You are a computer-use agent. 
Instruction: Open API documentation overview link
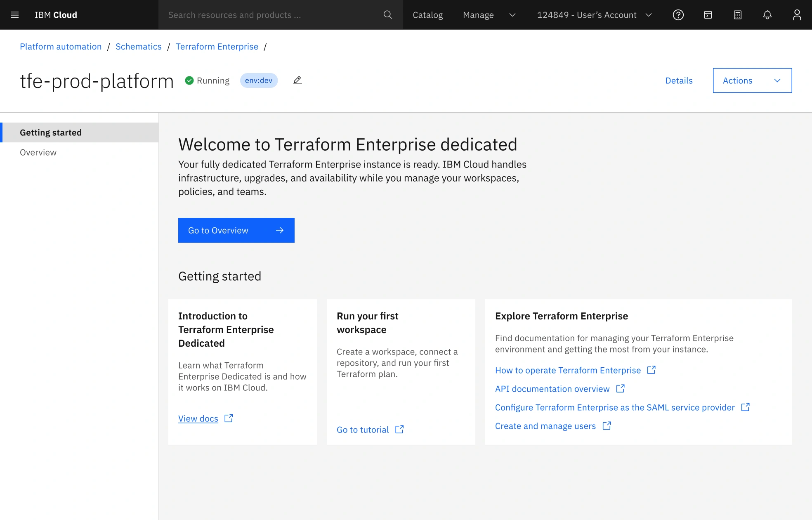click(552, 389)
